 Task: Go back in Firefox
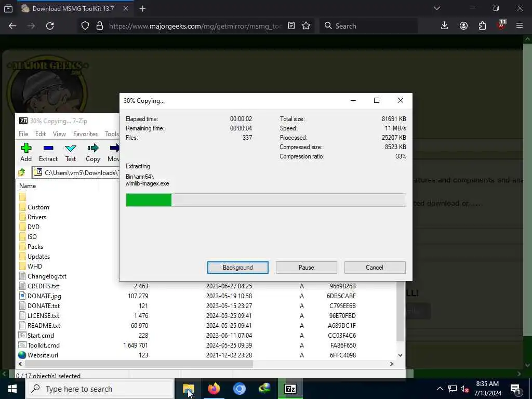pyautogui.click(x=12, y=26)
